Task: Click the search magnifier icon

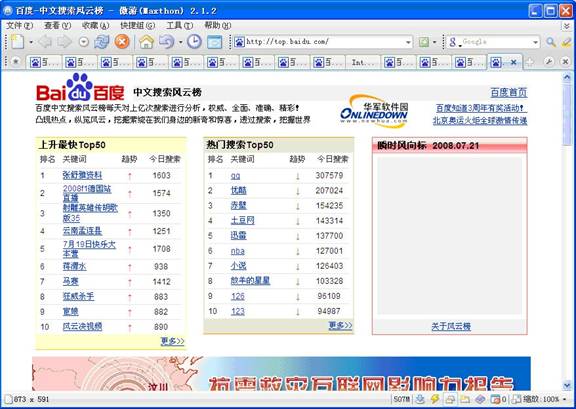Action: coord(551,42)
